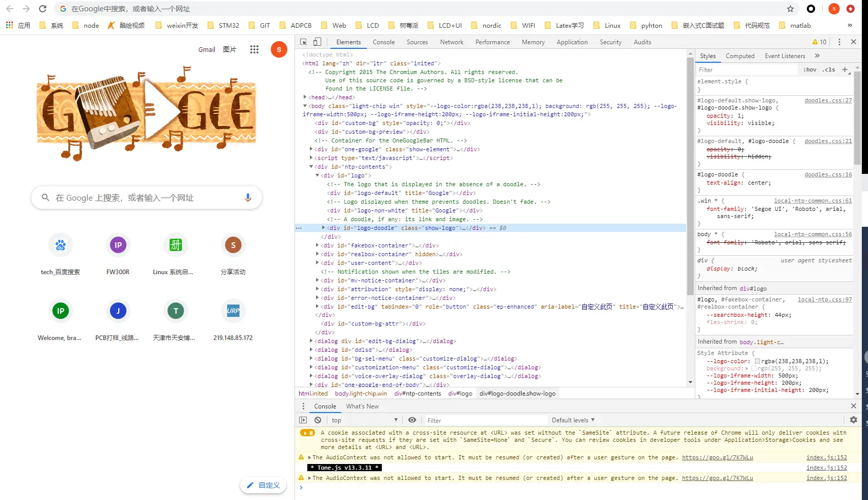Screen dimensions: 868x500
Task: Click the live expression eye icon
Action: [412, 420]
